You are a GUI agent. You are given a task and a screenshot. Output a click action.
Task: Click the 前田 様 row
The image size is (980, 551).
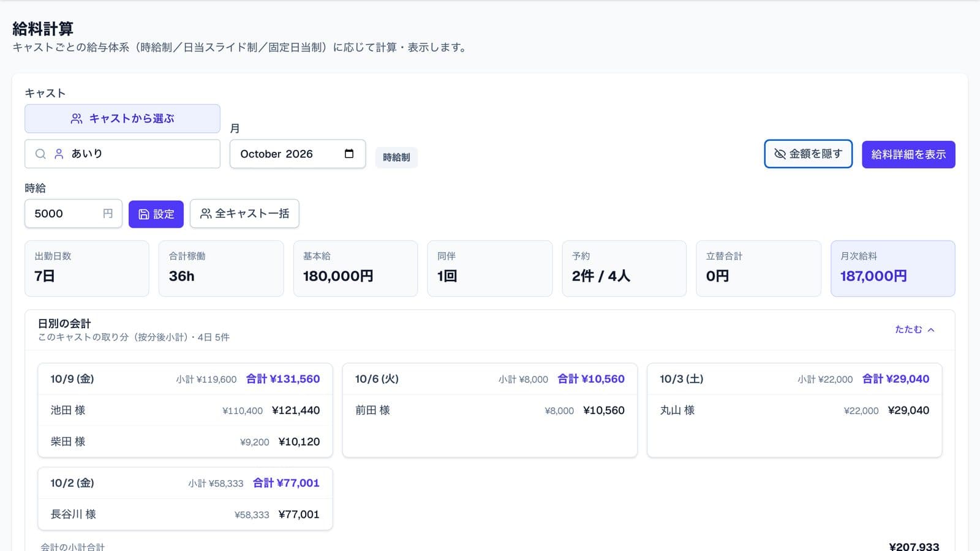[490, 410]
